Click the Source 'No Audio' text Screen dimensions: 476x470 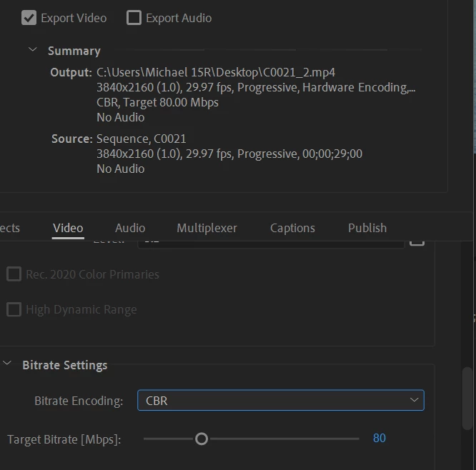coord(121,169)
